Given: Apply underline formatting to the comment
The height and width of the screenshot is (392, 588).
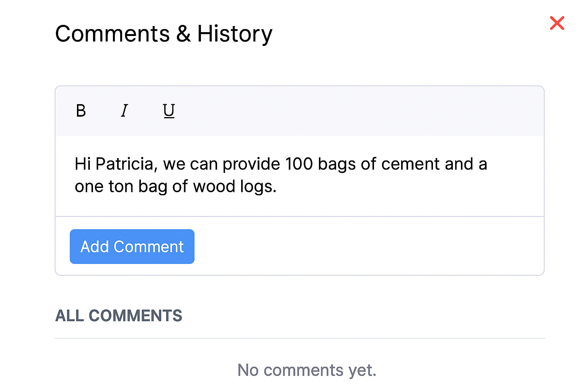Looking at the screenshot, I should [x=169, y=111].
